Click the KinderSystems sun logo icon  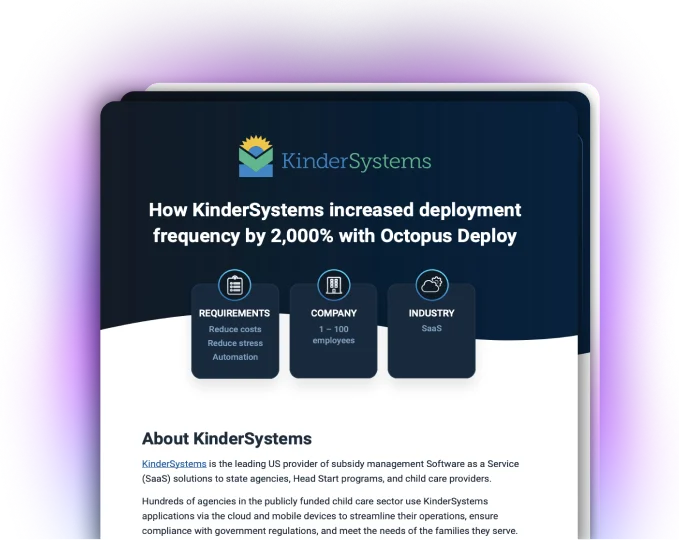coord(256,156)
